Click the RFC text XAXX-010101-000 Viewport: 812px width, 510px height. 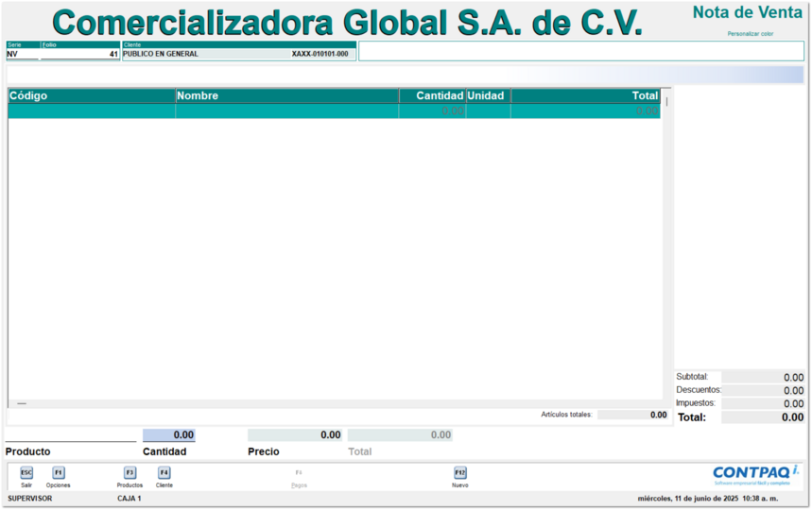320,54
